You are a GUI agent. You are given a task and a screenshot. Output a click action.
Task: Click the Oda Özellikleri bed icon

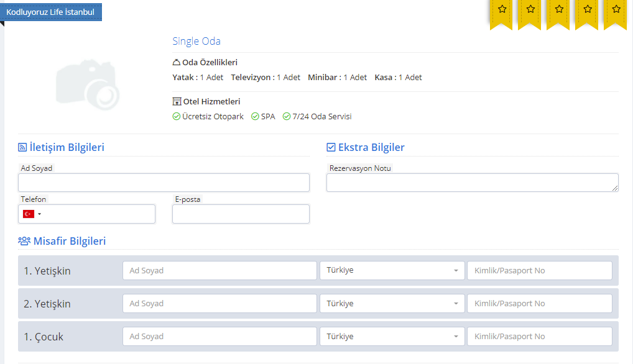click(175, 62)
